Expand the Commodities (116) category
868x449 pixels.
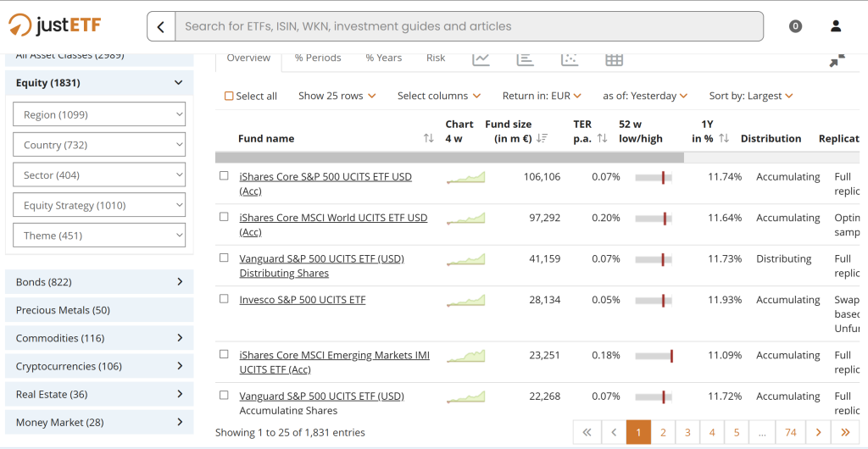[100, 338]
